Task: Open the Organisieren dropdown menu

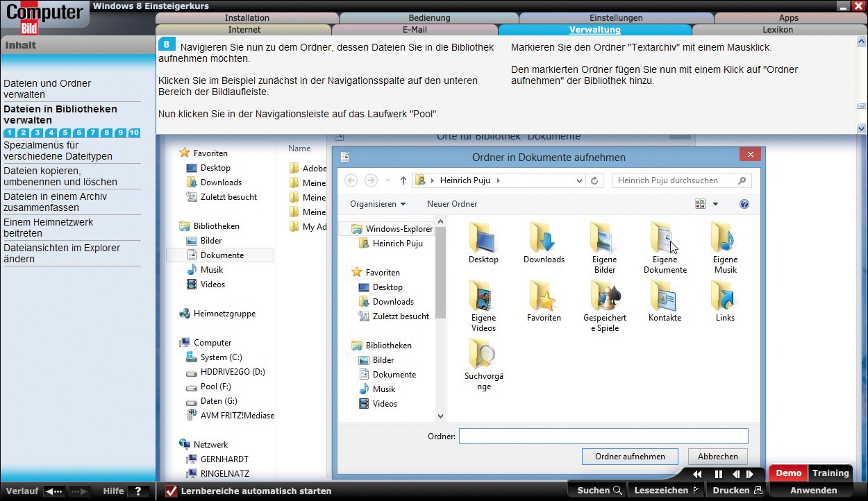Action: click(378, 204)
